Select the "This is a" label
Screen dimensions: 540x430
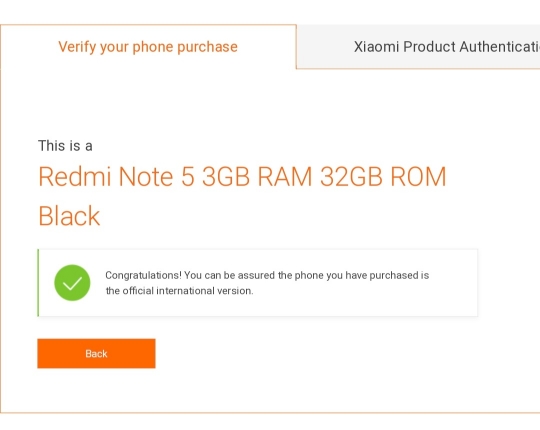point(65,146)
